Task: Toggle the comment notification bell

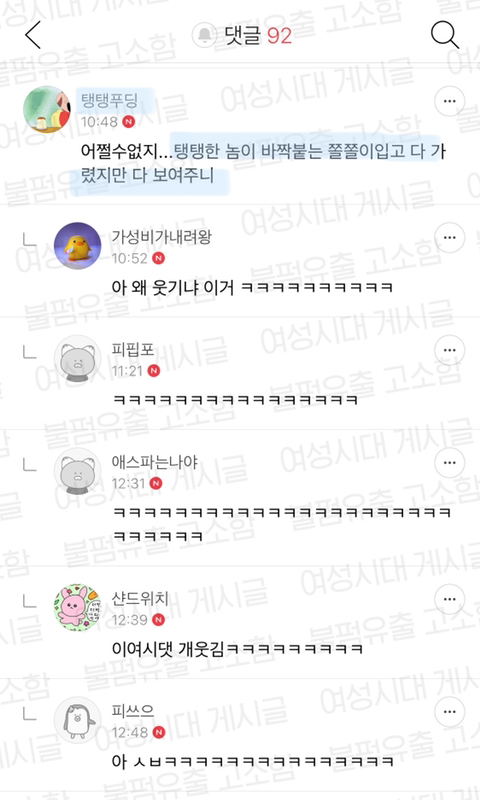Action: [204, 35]
